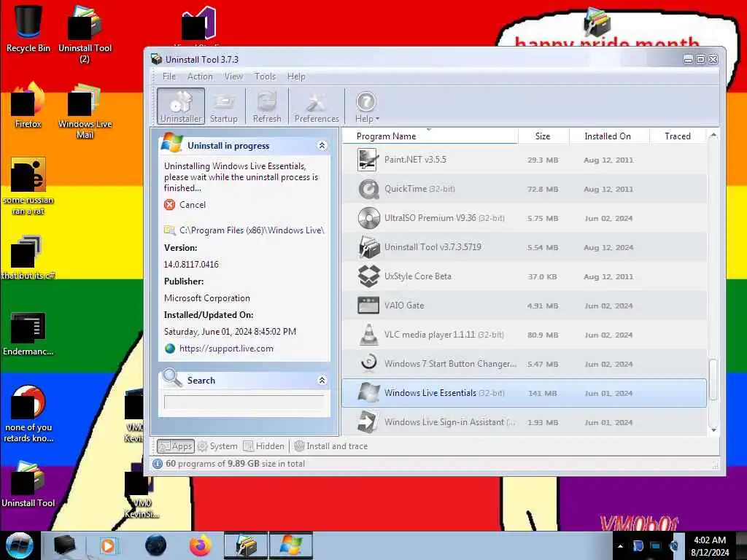747x560 pixels.
Task: Open Windows Live Mail desktop shortcut
Action: [85, 111]
